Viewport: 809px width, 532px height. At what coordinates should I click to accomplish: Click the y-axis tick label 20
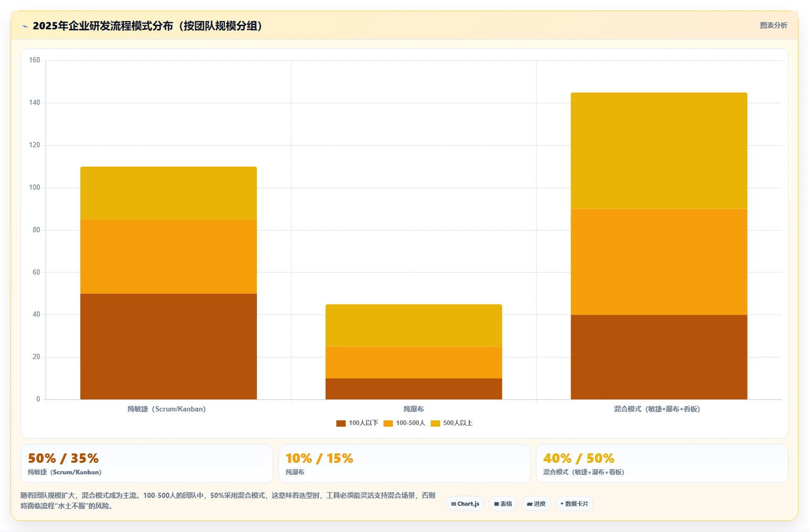pyautogui.click(x=36, y=357)
